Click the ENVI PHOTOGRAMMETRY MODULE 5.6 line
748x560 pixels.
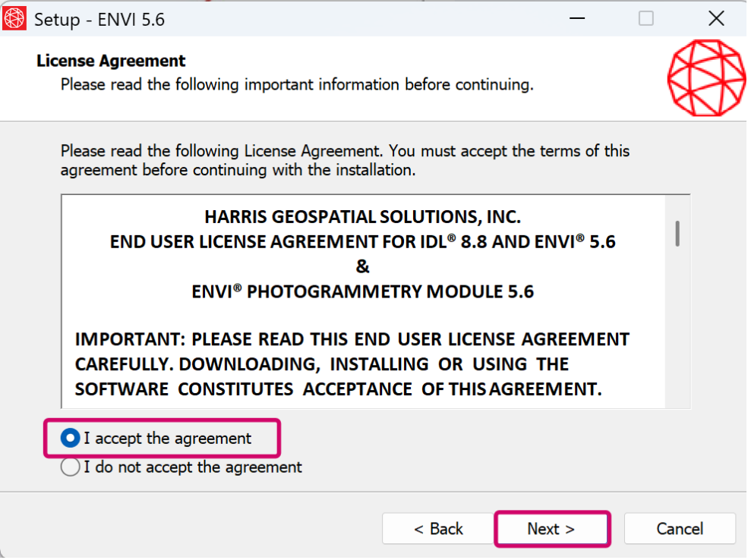point(362,291)
